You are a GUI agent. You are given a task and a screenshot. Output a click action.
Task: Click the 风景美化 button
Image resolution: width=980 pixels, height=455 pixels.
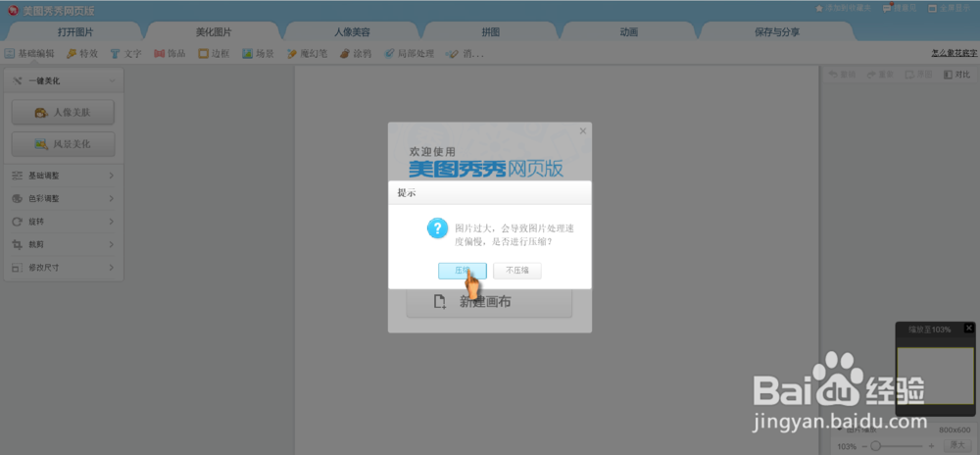coord(63,144)
